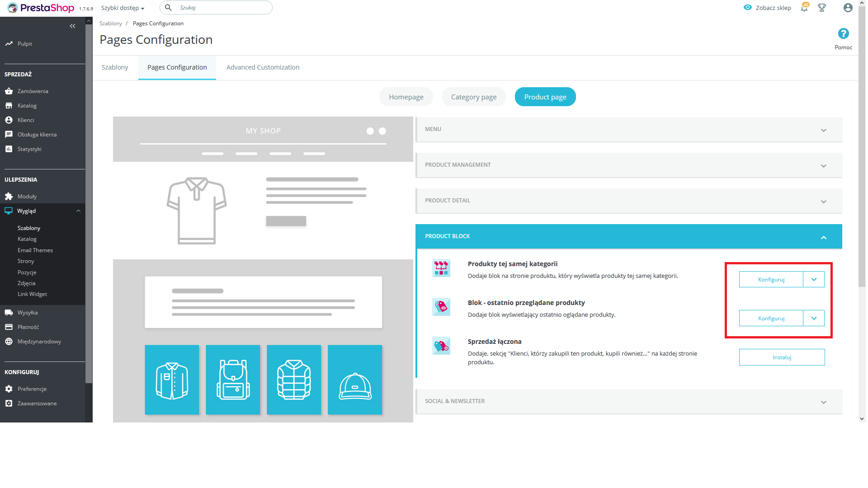Expand the MENU section chevron
The height and width of the screenshot is (488, 868).
pyautogui.click(x=823, y=130)
